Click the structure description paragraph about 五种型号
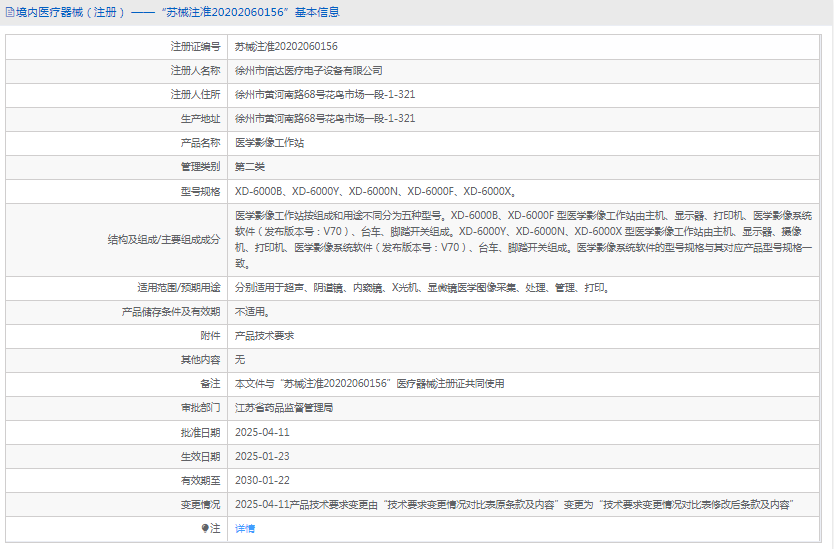This screenshot has height=549, width=834. (524, 239)
